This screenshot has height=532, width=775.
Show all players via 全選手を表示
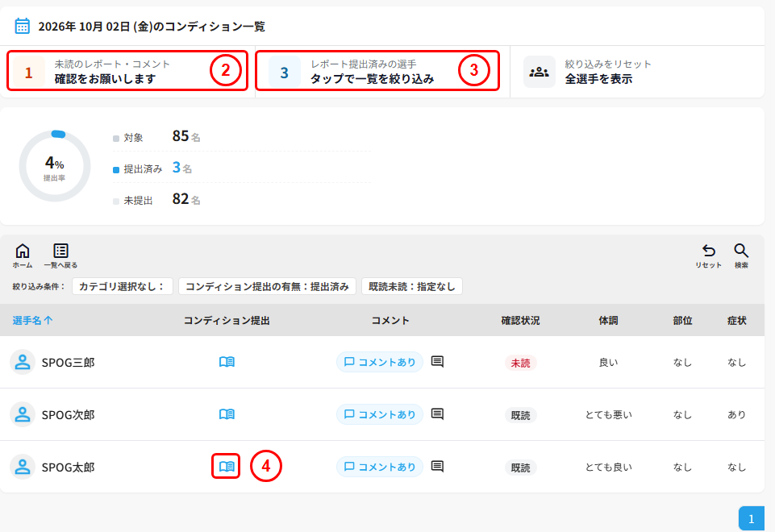[637, 72]
